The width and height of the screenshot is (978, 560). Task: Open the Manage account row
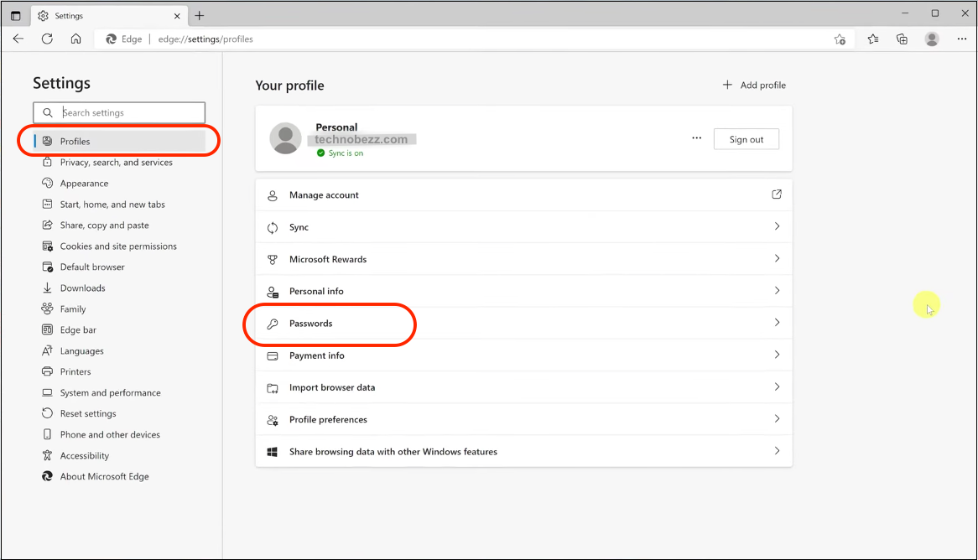(524, 195)
